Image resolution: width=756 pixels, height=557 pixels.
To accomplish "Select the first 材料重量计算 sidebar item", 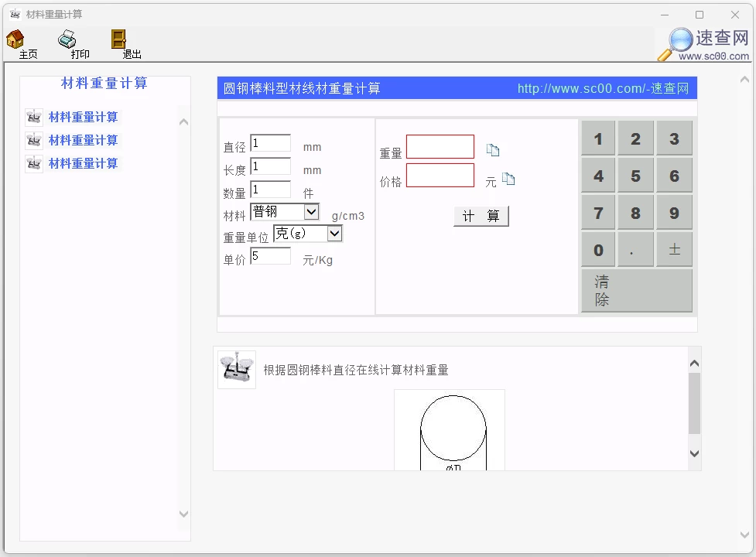I will pyautogui.click(x=83, y=117).
